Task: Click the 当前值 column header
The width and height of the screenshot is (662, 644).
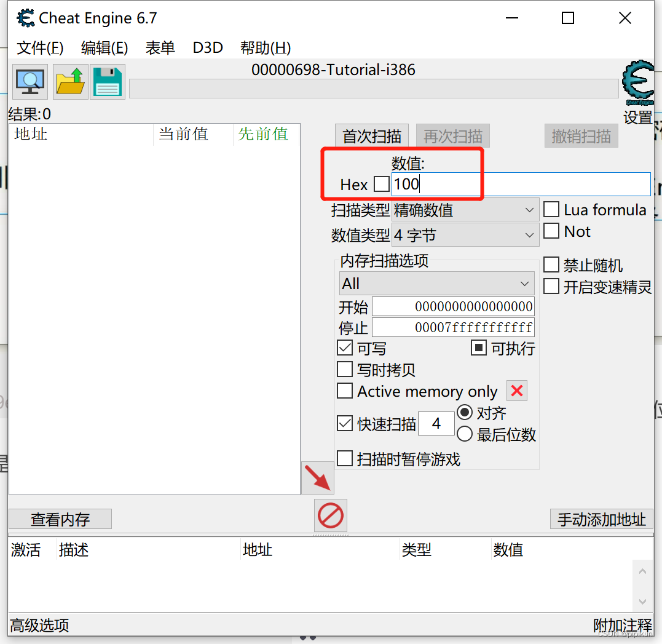Action: [x=193, y=134]
